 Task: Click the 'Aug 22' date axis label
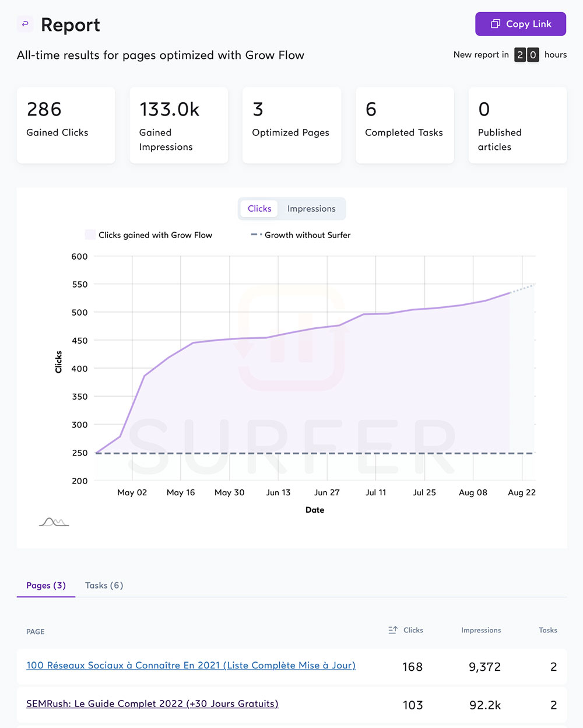pos(522,492)
